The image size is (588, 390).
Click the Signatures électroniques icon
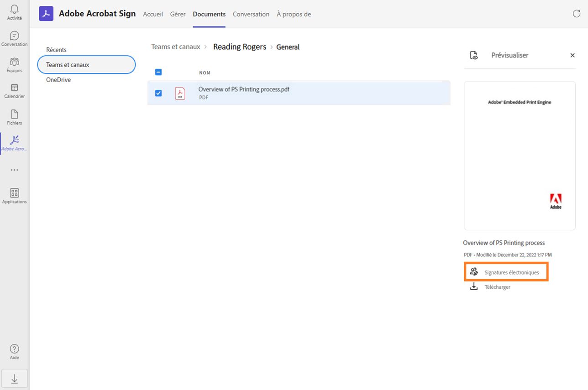(474, 272)
